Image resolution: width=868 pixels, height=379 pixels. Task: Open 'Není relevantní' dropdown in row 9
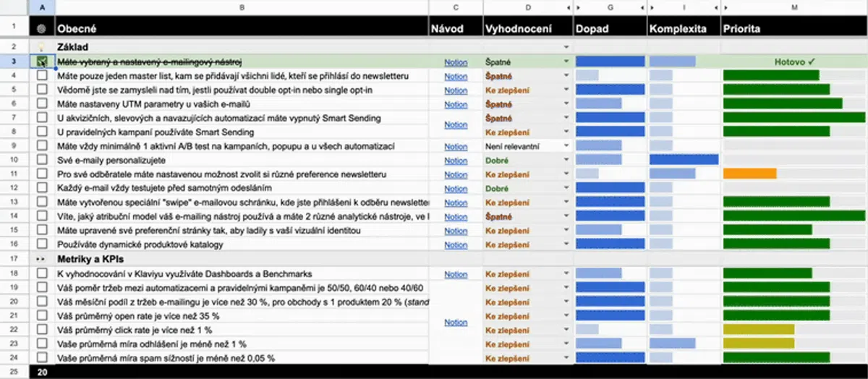[x=566, y=146]
